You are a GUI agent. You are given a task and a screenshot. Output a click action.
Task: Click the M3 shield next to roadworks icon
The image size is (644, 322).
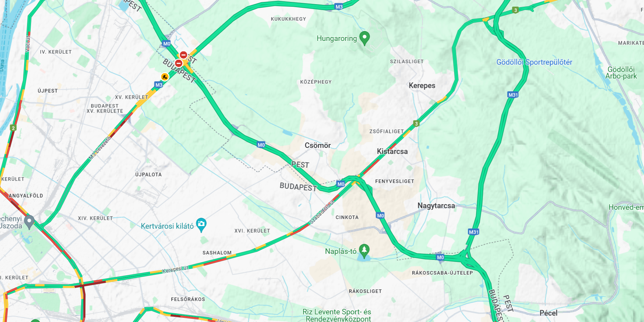[x=159, y=85]
